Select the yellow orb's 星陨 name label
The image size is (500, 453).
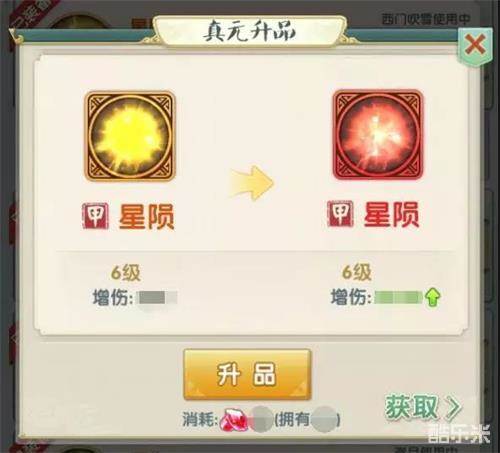coord(147,217)
